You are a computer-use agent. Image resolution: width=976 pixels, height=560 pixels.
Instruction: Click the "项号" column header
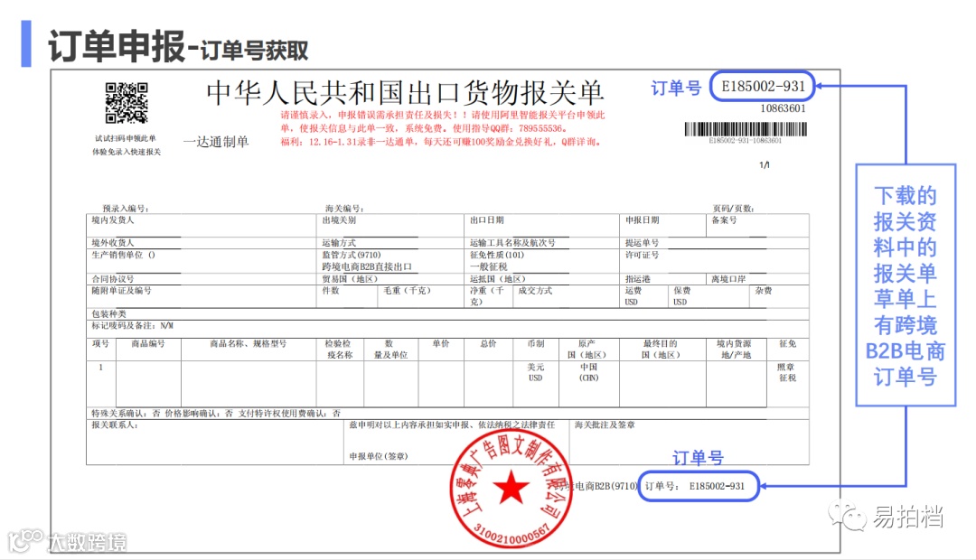[101, 349]
